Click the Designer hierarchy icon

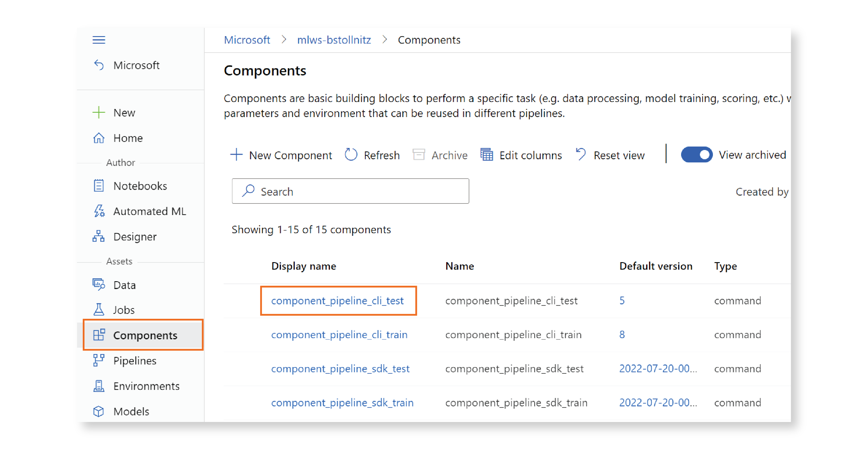pos(98,236)
